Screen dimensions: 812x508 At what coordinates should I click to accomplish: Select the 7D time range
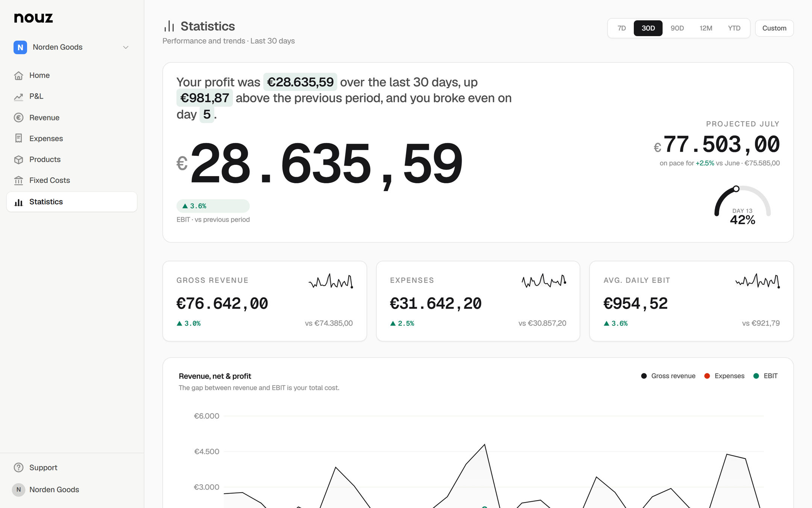622,28
